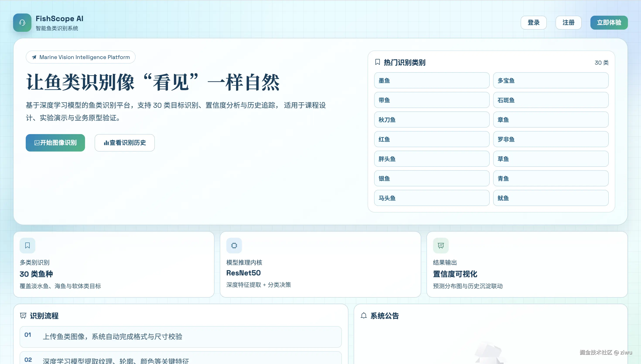Image resolution: width=641 pixels, height=364 pixels.
Task: Click the flag icon beside 识别流程
Action: pyautogui.click(x=23, y=316)
